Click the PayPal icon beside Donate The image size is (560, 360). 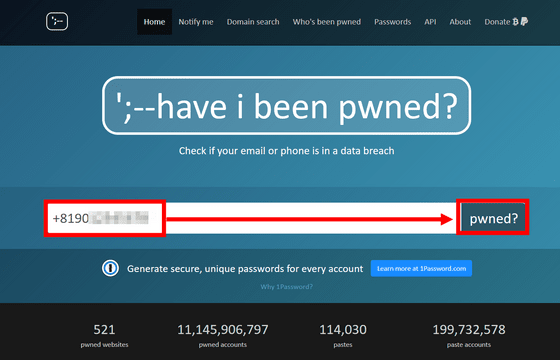[x=524, y=22]
